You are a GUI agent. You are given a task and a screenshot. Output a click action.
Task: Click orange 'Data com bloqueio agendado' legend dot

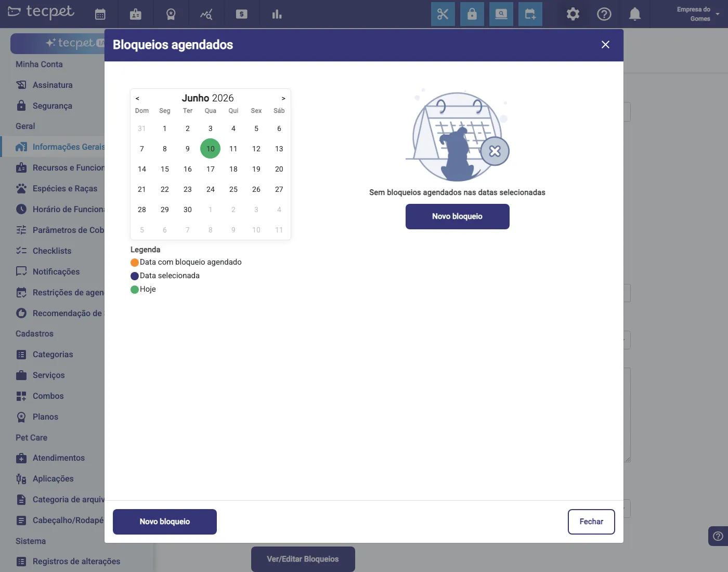coord(135,263)
